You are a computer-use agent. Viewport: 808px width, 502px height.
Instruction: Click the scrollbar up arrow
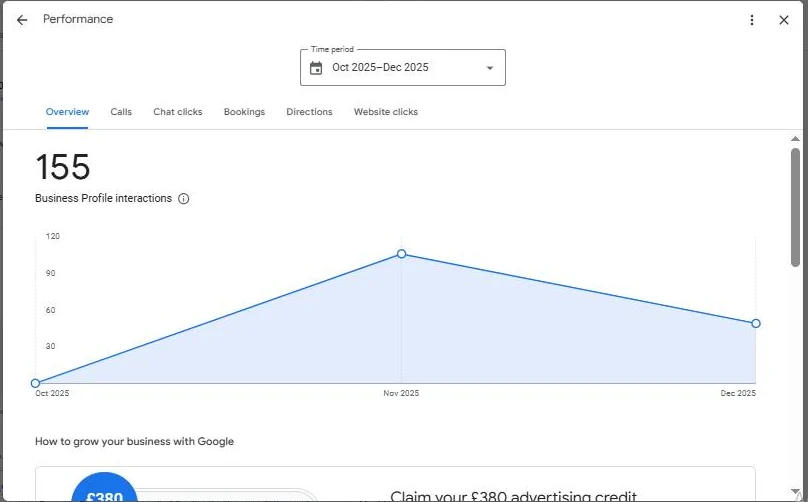click(795, 139)
